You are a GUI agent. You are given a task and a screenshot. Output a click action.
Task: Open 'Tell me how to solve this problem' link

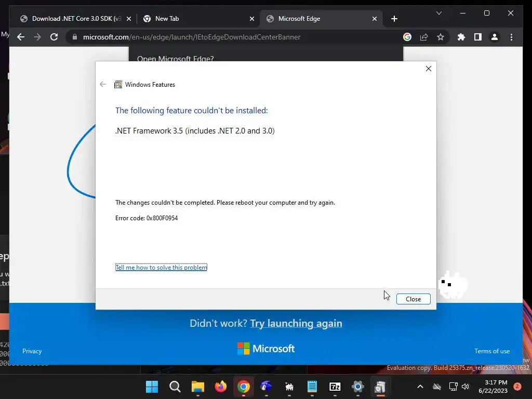point(161,268)
